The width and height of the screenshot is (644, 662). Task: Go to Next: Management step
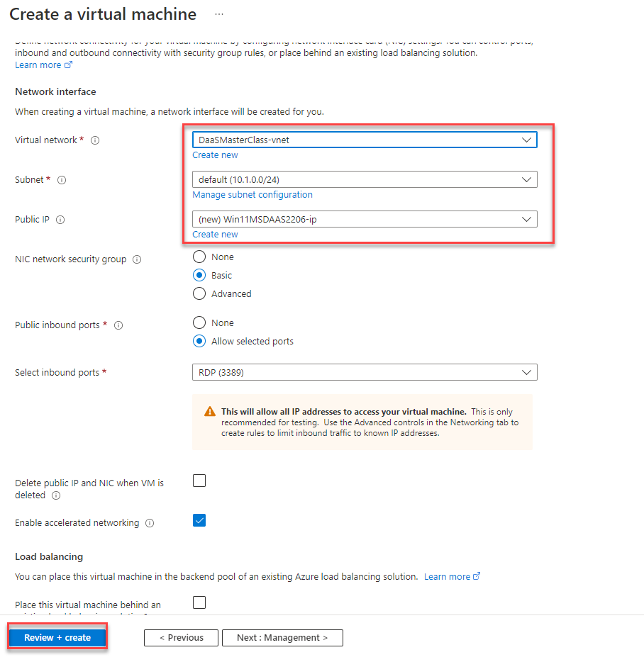click(282, 637)
